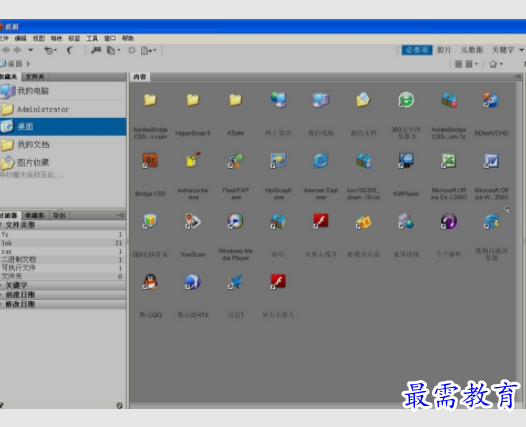Click the return to Photoshop arrow icon
The image size is (526, 427).
70,50
